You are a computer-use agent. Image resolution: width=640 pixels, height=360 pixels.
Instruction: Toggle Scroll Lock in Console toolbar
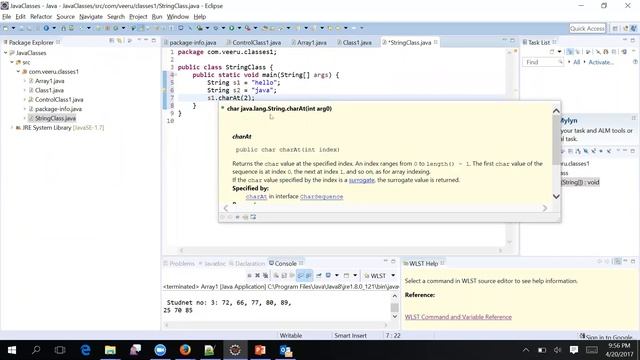coord(284,276)
